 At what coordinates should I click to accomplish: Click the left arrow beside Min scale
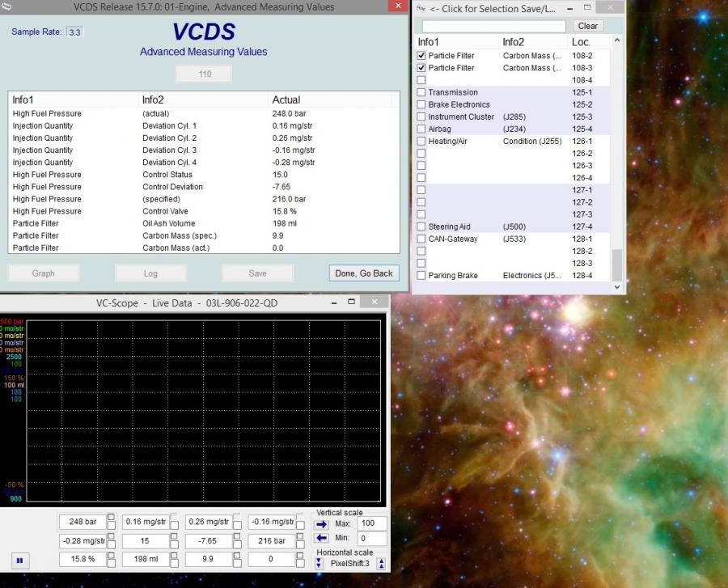[x=322, y=539]
